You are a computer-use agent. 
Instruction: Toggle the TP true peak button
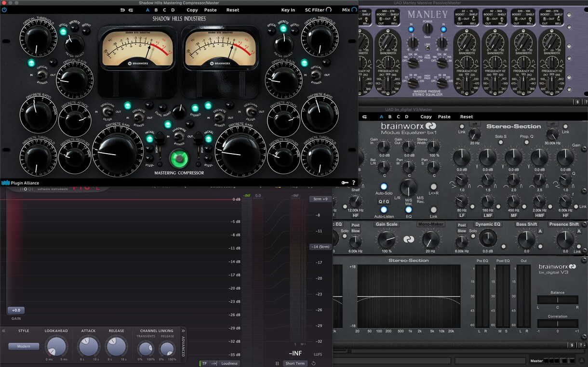(205, 364)
